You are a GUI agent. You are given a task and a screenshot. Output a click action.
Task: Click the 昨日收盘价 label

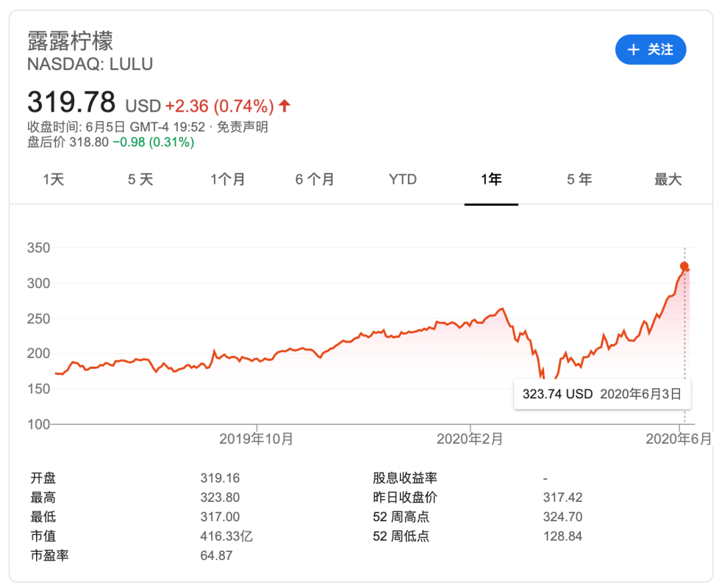click(404, 497)
